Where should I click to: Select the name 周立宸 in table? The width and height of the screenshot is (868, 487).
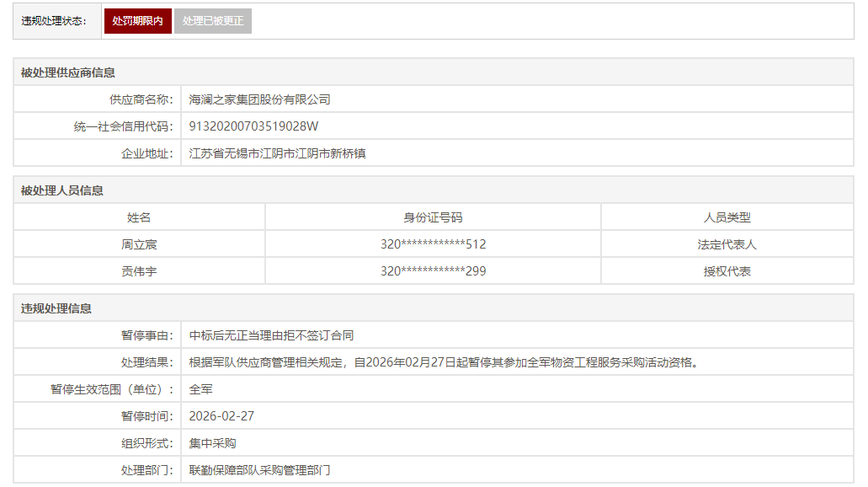tap(139, 244)
